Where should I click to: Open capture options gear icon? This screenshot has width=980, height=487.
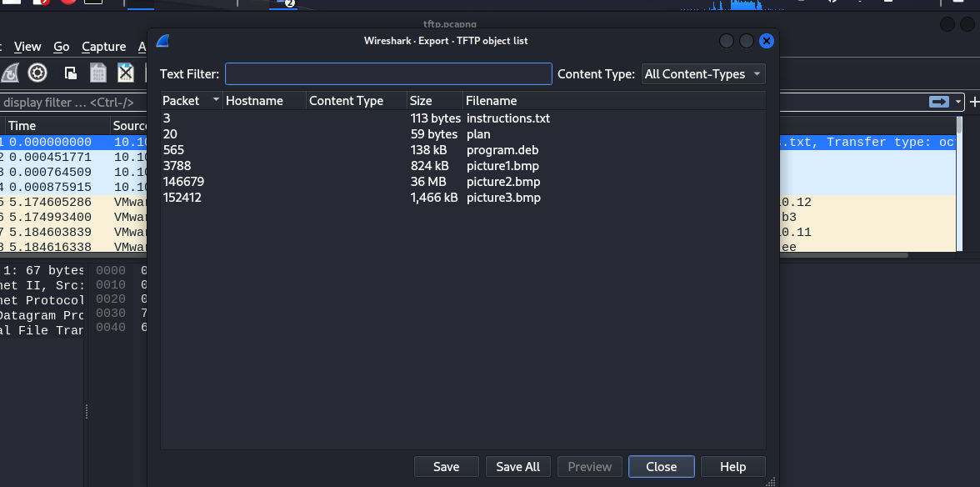[x=37, y=73]
